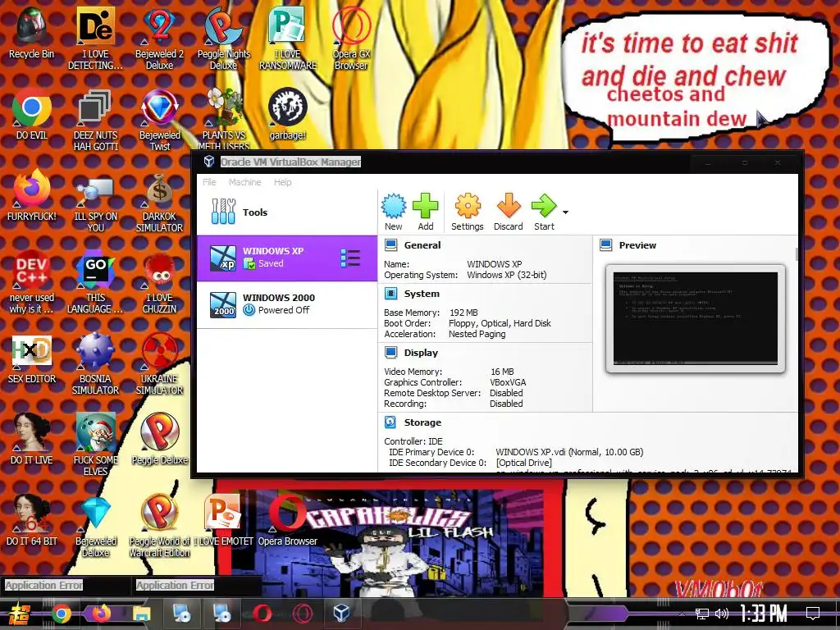Select Tools in the VirtualBox sidebar

pos(287,212)
